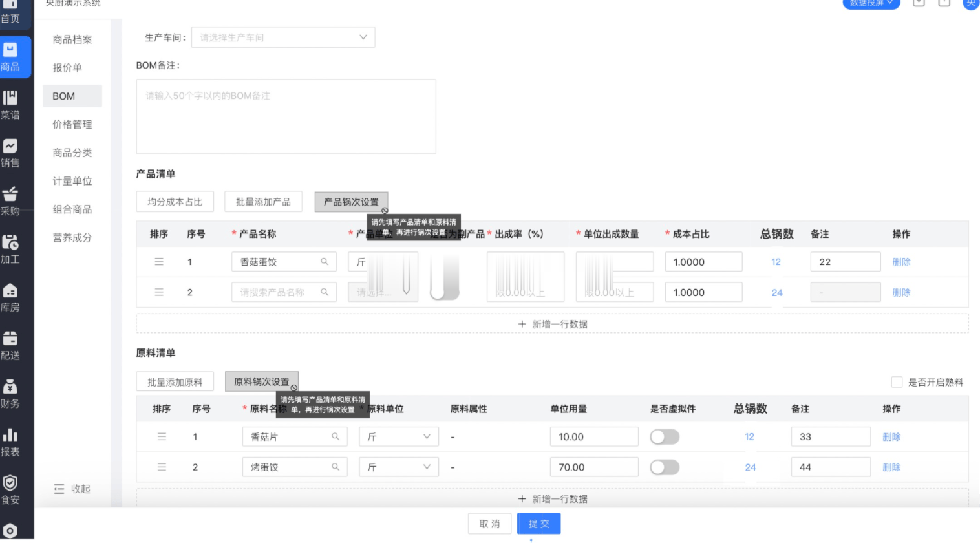980x543 pixels.
Task: Delete the 香菇蛋饺 product row
Action: pos(901,262)
